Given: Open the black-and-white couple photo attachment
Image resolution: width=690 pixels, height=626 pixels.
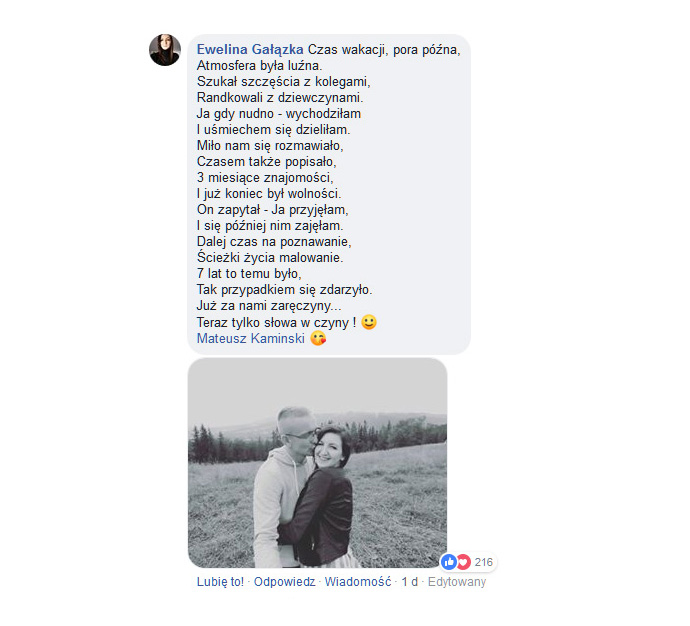Looking at the screenshot, I should pos(318,463).
